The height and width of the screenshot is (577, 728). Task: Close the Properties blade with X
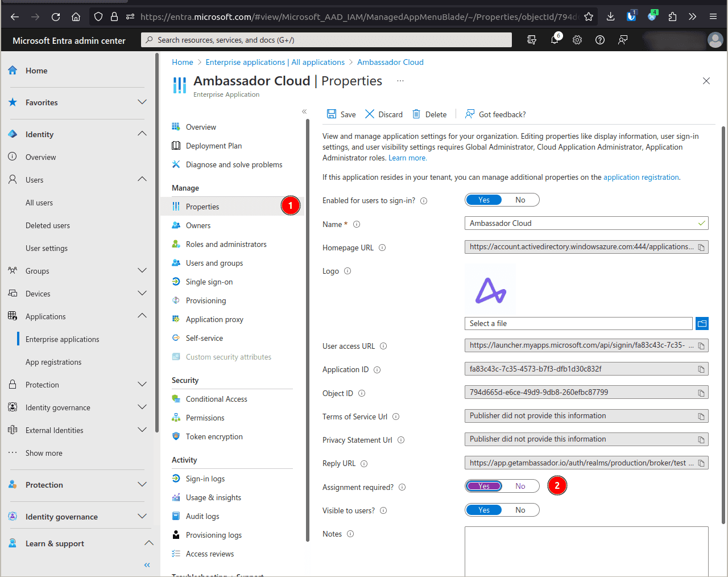pyautogui.click(x=706, y=81)
